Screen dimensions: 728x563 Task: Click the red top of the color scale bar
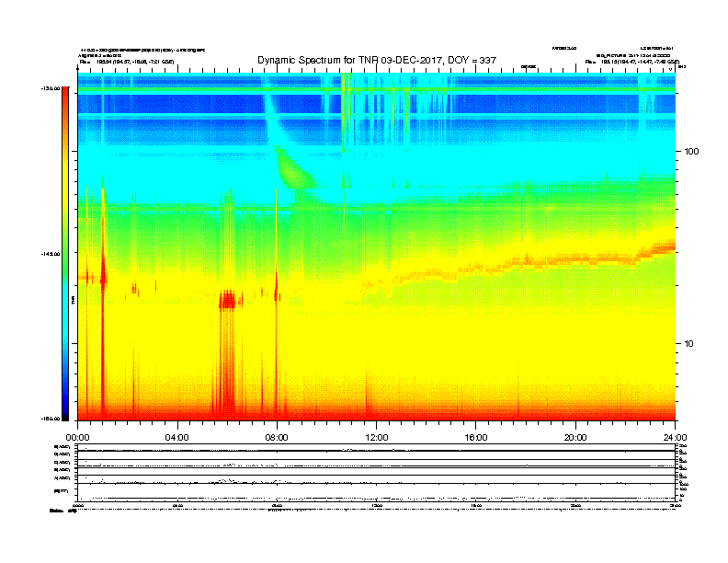tap(65, 100)
